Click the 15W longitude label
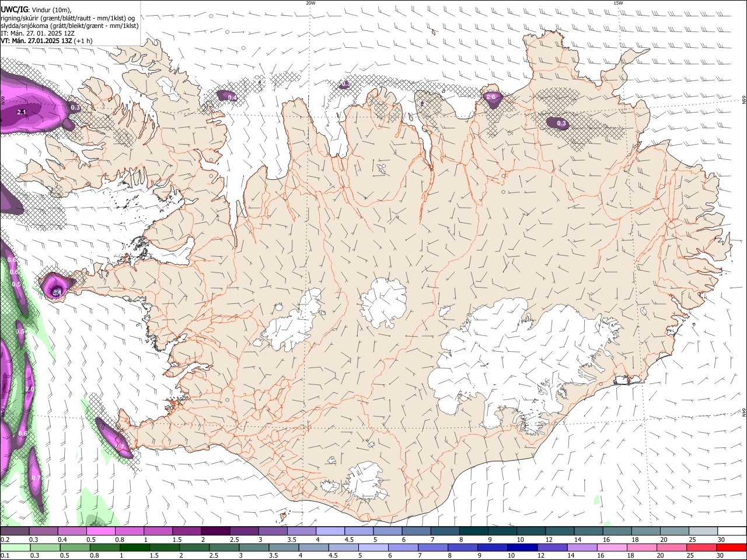Screen dimensions: 747x560 click(x=617, y=3)
